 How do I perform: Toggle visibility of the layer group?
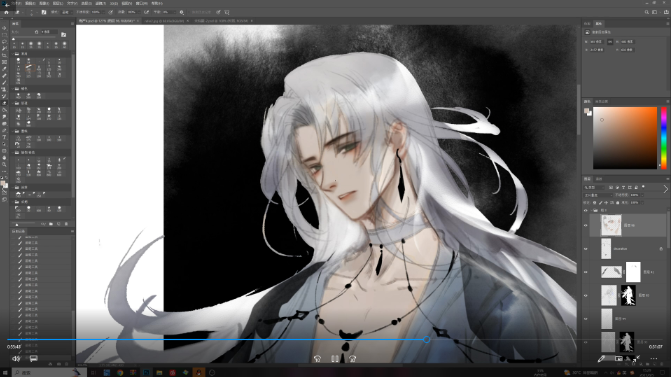point(586,211)
